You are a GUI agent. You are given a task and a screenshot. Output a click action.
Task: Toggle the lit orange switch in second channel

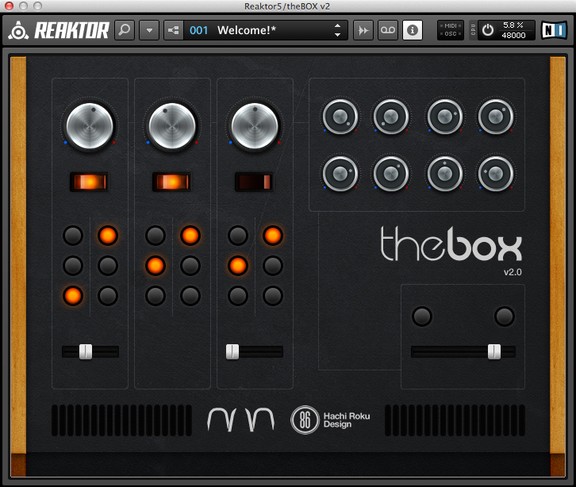point(172,182)
